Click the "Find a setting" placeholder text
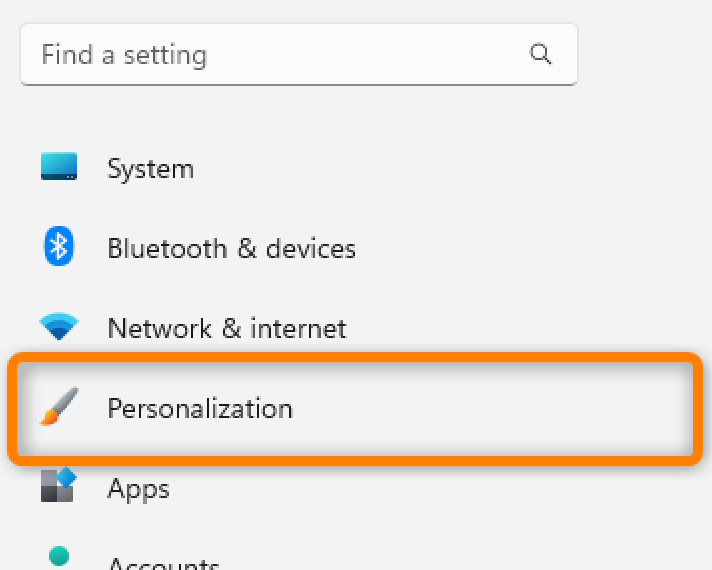 point(124,54)
